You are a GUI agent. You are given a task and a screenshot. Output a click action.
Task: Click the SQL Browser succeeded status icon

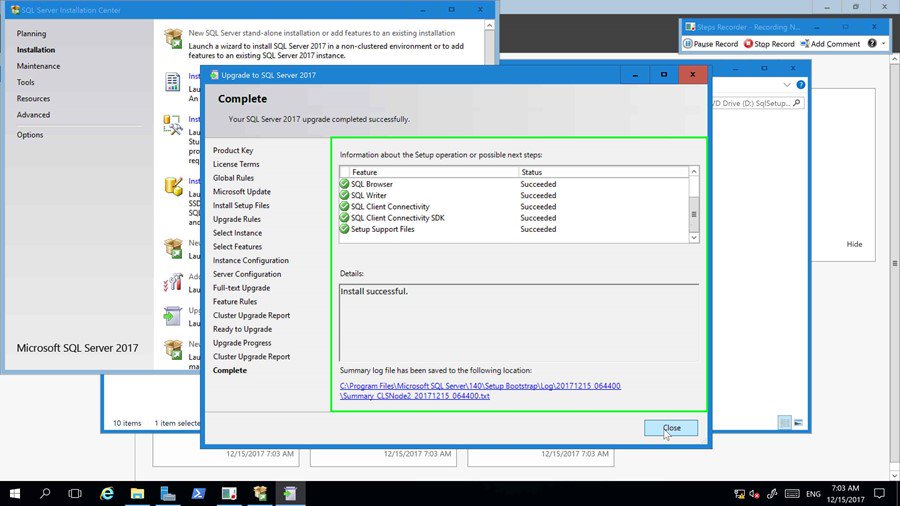click(x=344, y=184)
